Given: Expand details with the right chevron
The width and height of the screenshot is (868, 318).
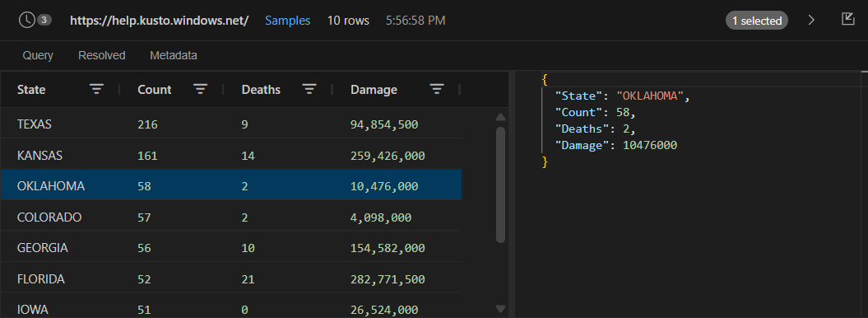Looking at the screenshot, I should click(811, 21).
